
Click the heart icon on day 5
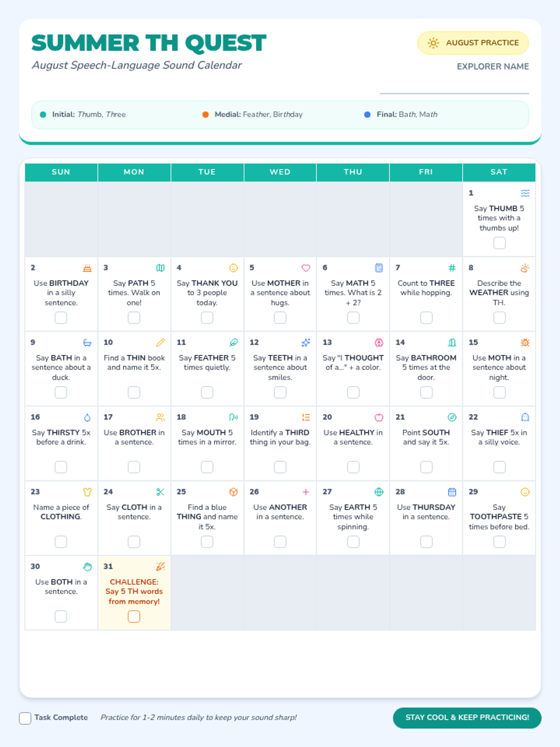pyautogui.click(x=306, y=268)
